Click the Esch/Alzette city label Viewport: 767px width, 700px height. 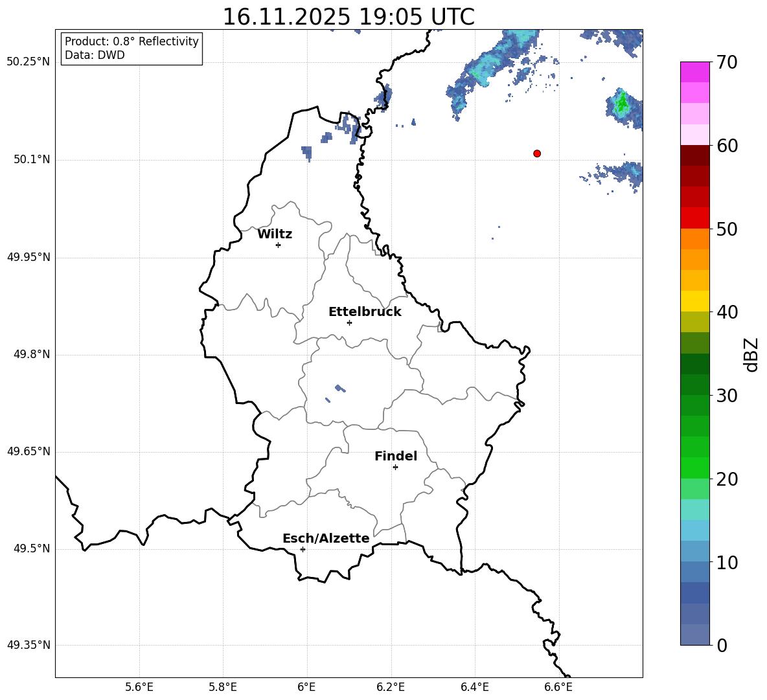point(326,538)
